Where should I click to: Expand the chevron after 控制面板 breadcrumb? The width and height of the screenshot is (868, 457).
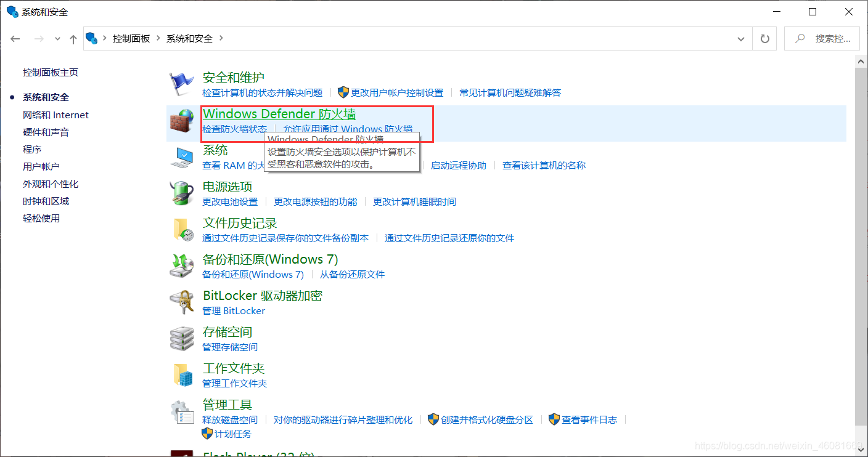pyautogui.click(x=158, y=38)
